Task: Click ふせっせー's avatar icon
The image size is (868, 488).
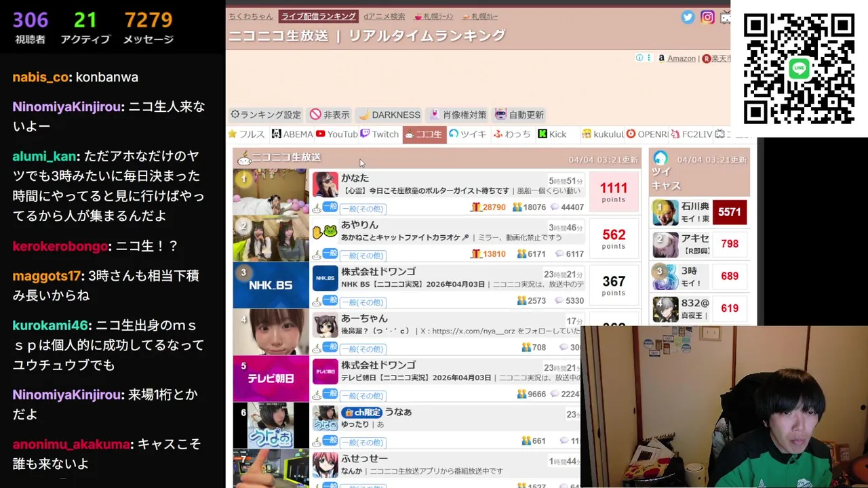Action: 325,466
